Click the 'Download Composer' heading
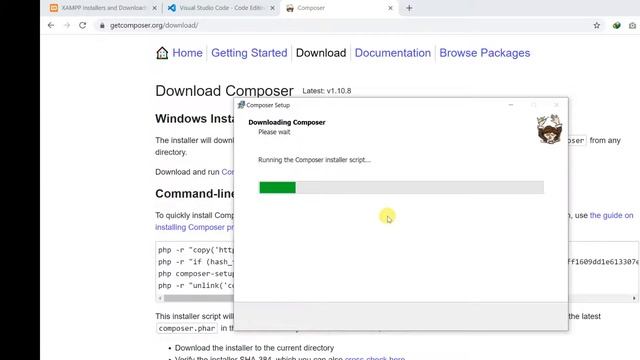640x360 pixels. pyautogui.click(x=224, y=91)
